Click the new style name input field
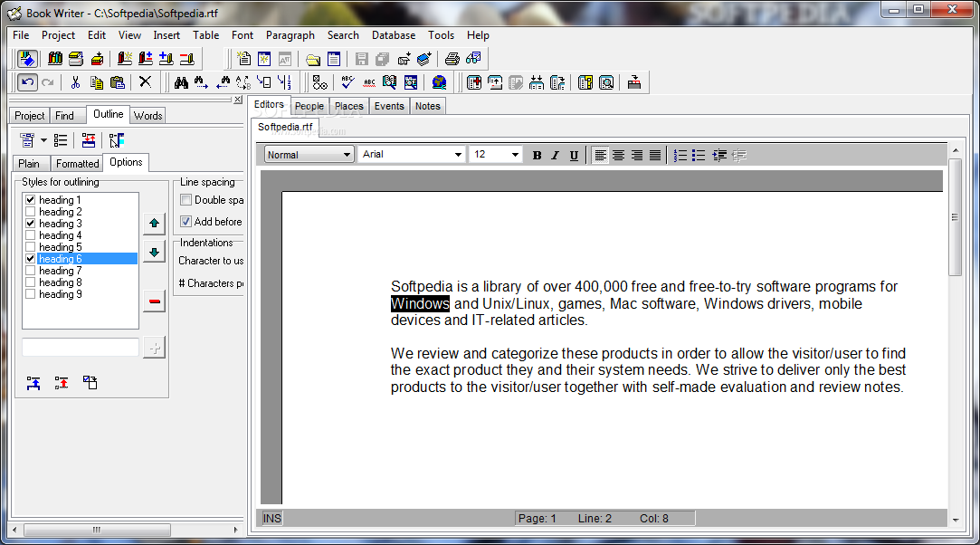Screen dimensions: 980x545 (x=80, y=347)
